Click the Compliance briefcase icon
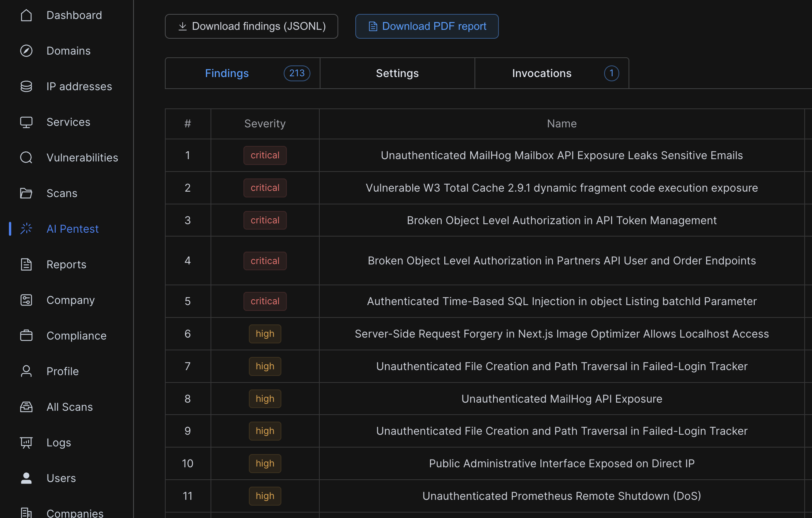The width and height of the screenshot is (812, 518). [26, 336]
